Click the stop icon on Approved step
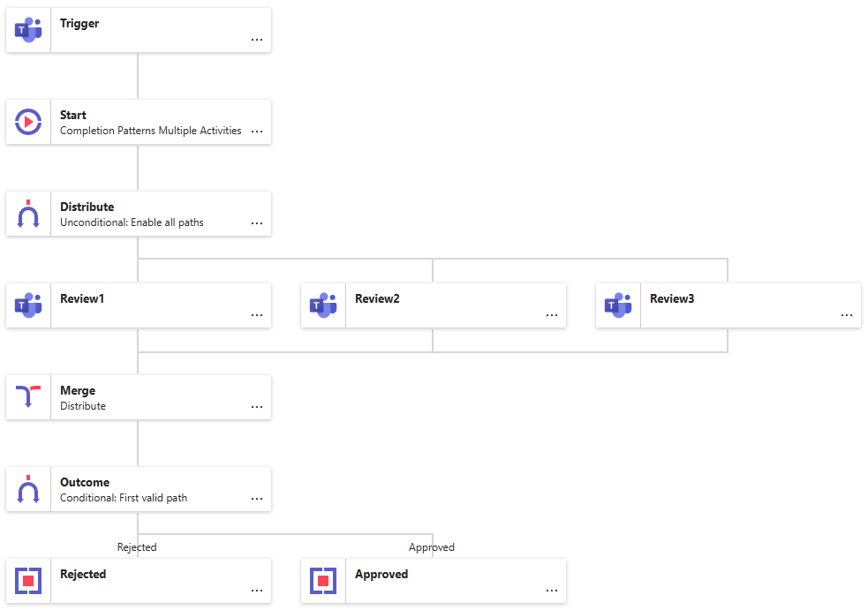The height and width of the screenshot is (610, 868). pyautogui.click(x=323, y=581)
